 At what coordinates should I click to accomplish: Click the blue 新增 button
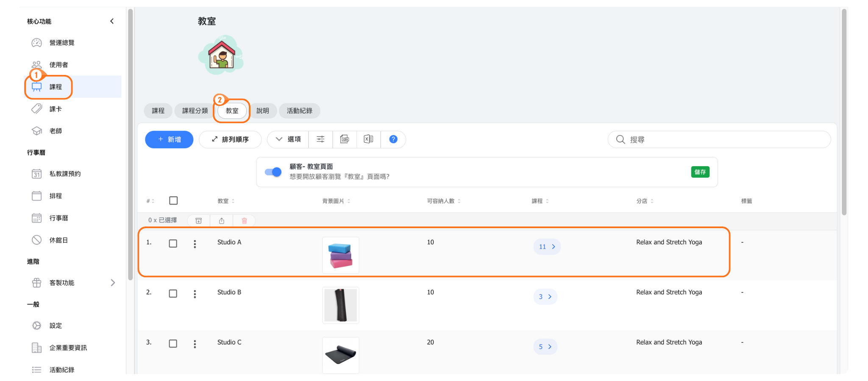coord(169,139)
